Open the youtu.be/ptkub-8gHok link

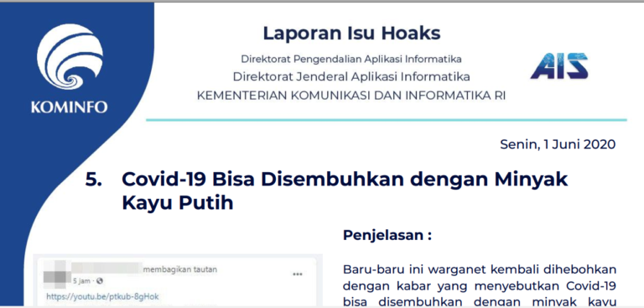(x=102, y=296)
